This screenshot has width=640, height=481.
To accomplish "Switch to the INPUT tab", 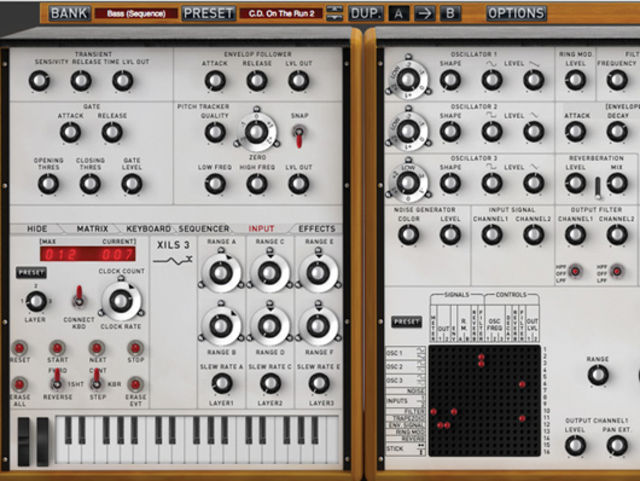I will tap(261, 229).
